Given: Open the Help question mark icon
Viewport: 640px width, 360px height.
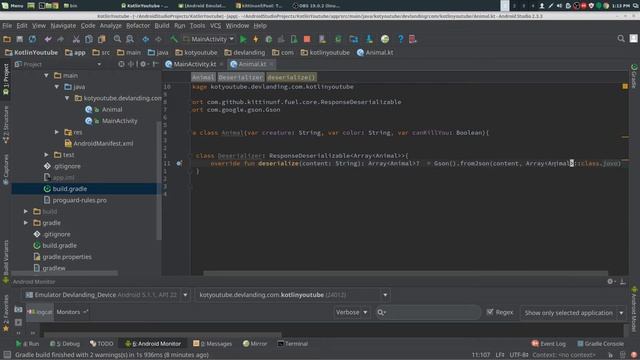Looking at the screenshot, I should [x=400, y=39].
